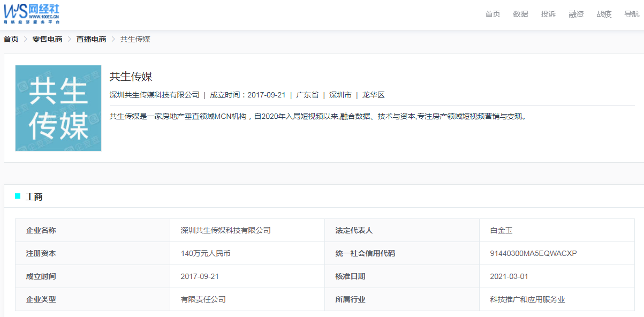Select the 注册资本 label cell
The width and height of the screenshot is (644, 317).
pyautogui.click(x=93, y=253)
